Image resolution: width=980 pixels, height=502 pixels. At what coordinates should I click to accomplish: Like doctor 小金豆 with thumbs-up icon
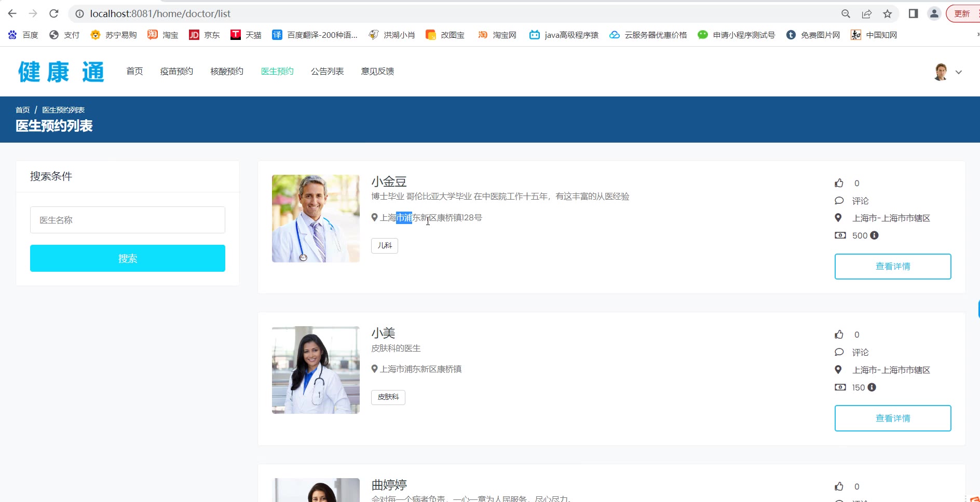click(839, 183)
